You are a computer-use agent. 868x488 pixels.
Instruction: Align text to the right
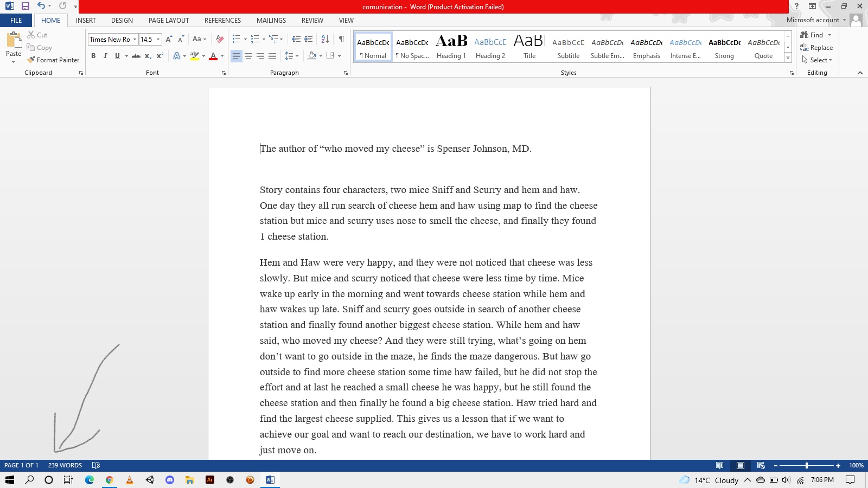pos(260,56)
